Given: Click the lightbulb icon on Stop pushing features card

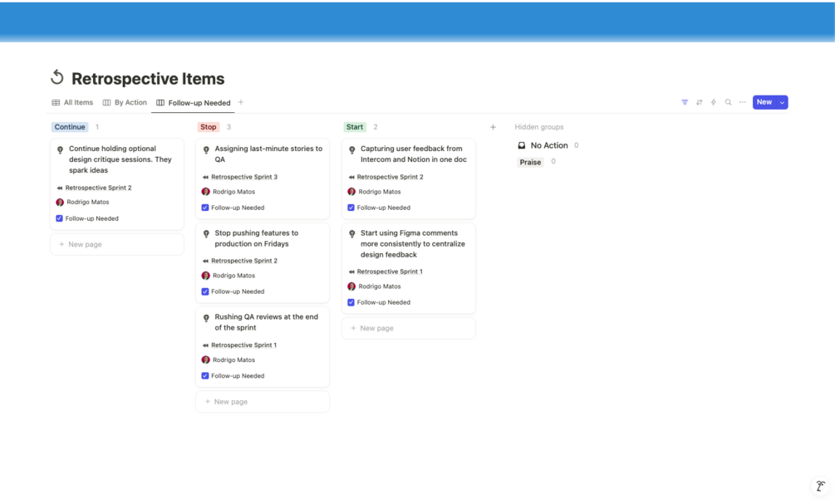Looking at the screenshot, I should point(206,234).
